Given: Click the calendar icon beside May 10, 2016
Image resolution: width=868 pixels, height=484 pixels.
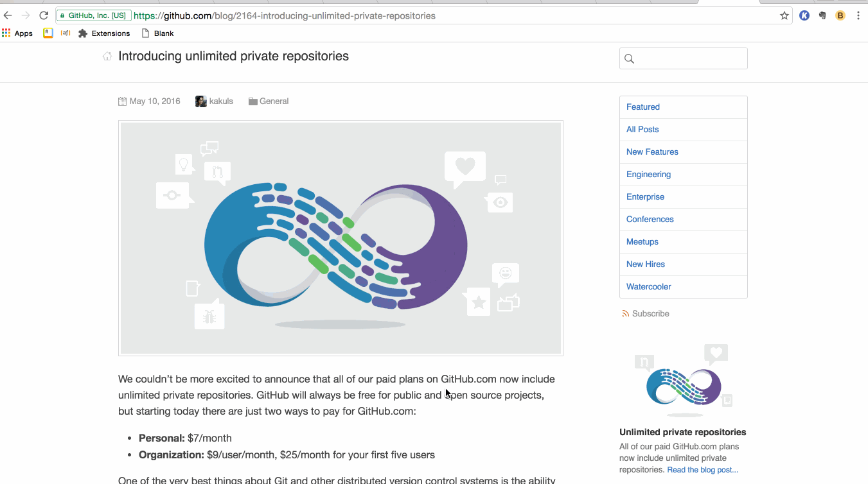Looking at the screenshot, I should (123, 101).
